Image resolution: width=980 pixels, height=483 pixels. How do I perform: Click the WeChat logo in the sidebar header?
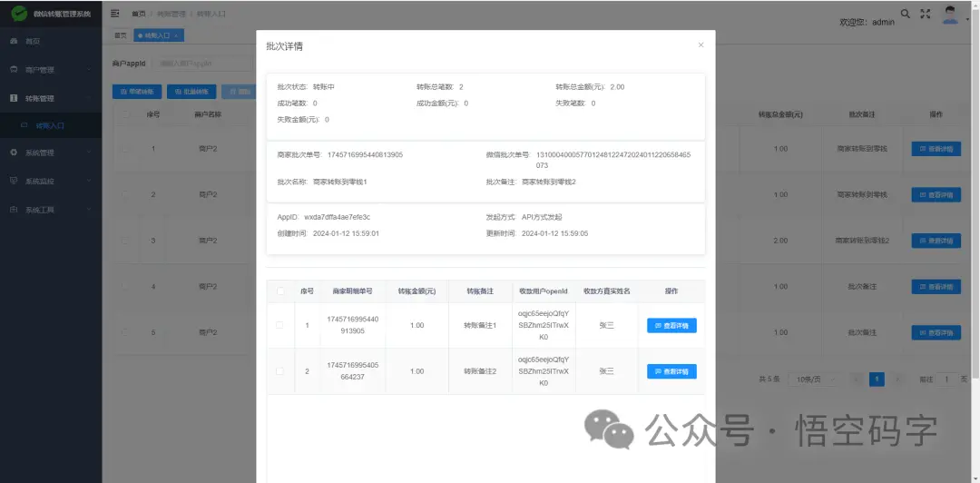[x=19, y=14]
